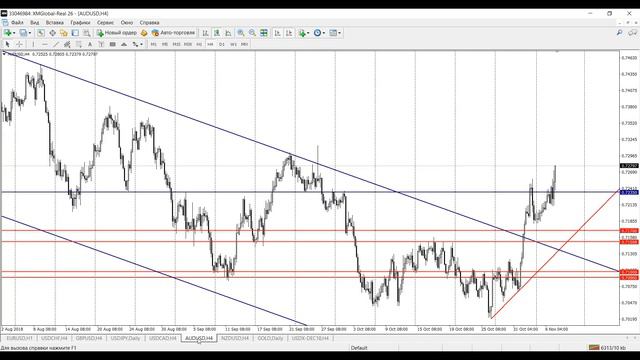
Task: Toggle the Авто-торговля button
Action: (x=173, y=33)
